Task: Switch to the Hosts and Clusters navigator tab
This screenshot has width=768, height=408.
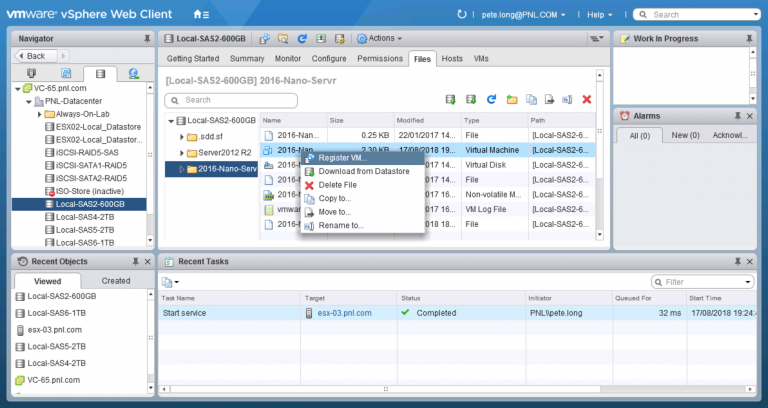Action: (x=32, y=73)
